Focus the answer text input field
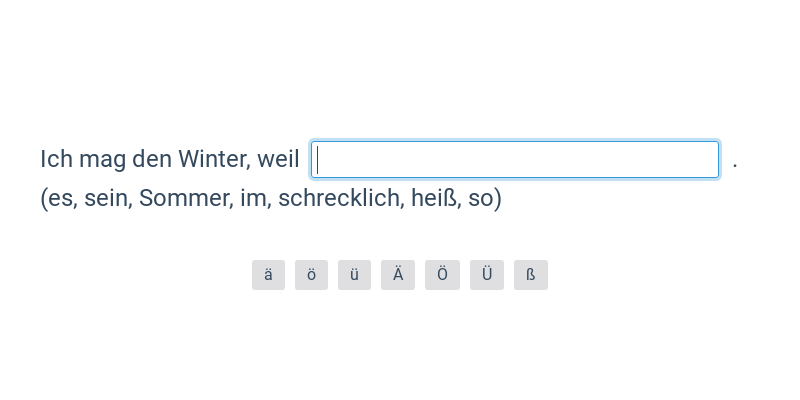Screen dimensions: 800x400 point(515,160)
